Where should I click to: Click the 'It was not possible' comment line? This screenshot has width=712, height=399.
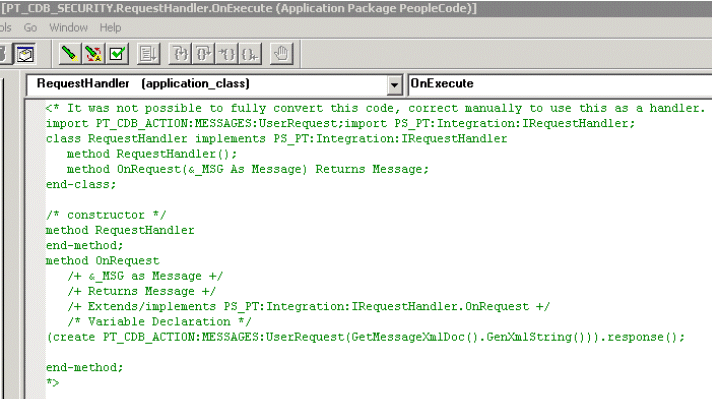click(375, 108)
